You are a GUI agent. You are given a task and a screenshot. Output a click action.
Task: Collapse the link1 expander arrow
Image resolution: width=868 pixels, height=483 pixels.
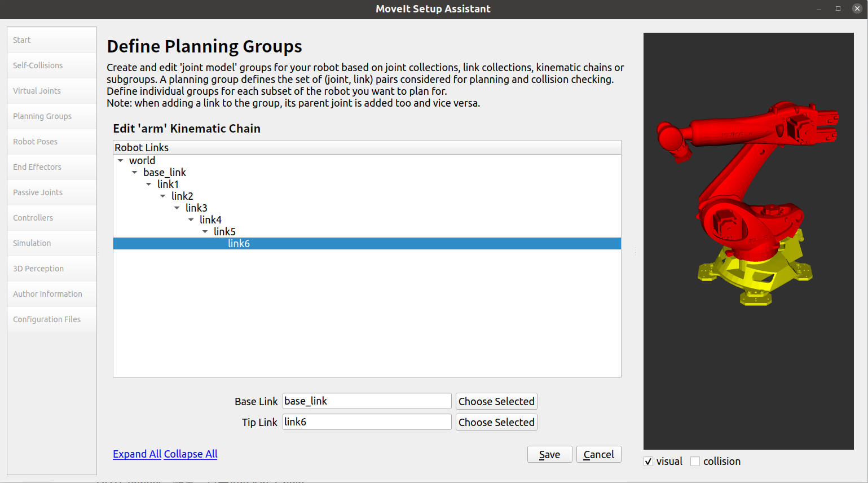point(148,185)
